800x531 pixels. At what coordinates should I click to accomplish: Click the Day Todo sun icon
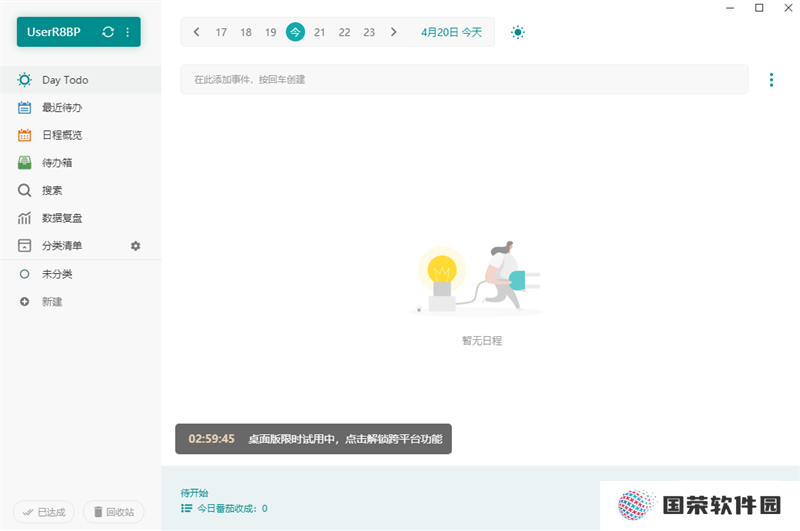(24, 80)
